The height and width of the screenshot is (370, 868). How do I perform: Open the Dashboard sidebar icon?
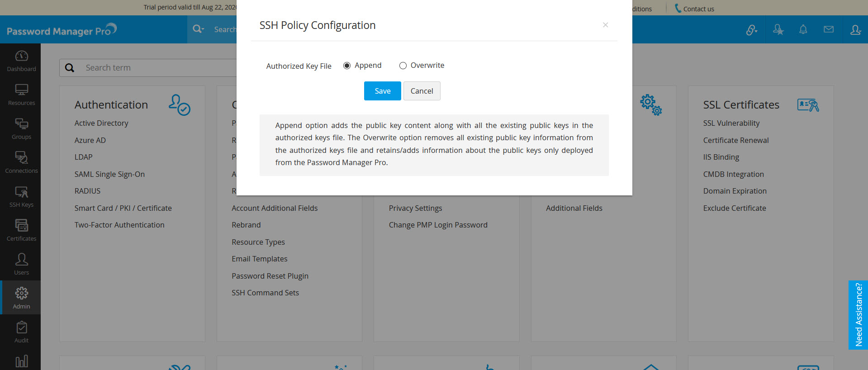pos(21,61)
